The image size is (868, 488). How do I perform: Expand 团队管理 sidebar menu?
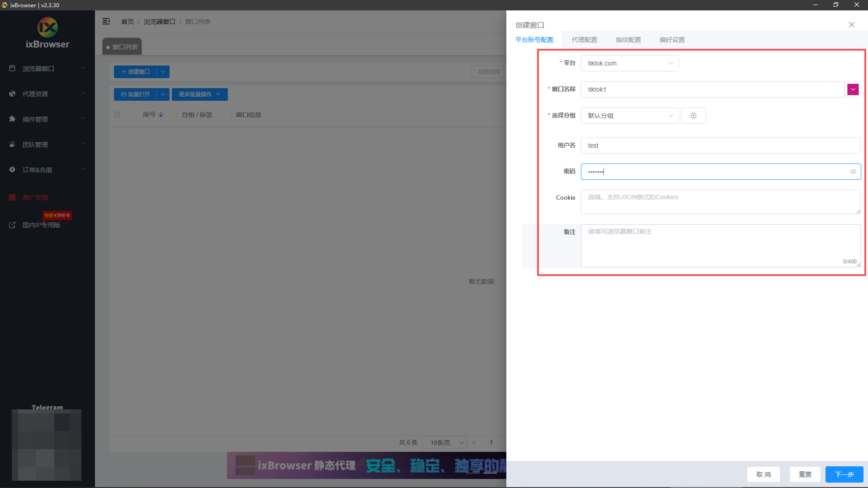[47, 144]
